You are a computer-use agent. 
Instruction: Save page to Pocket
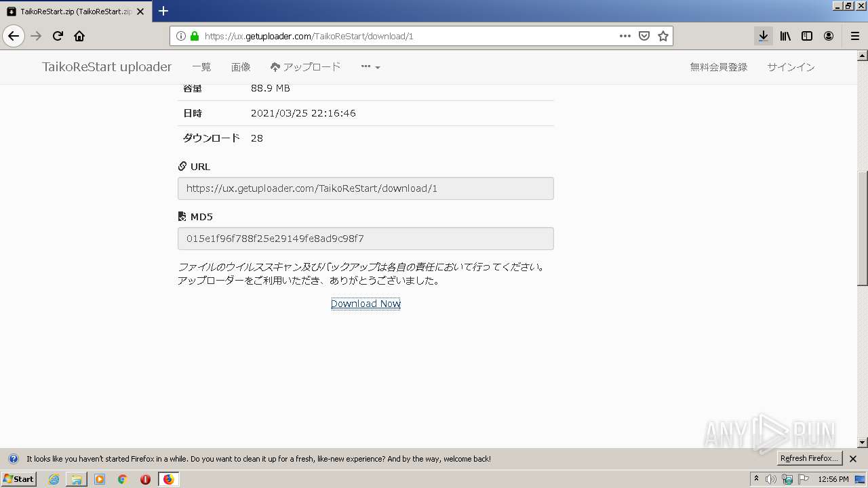(x=644, y=36)
